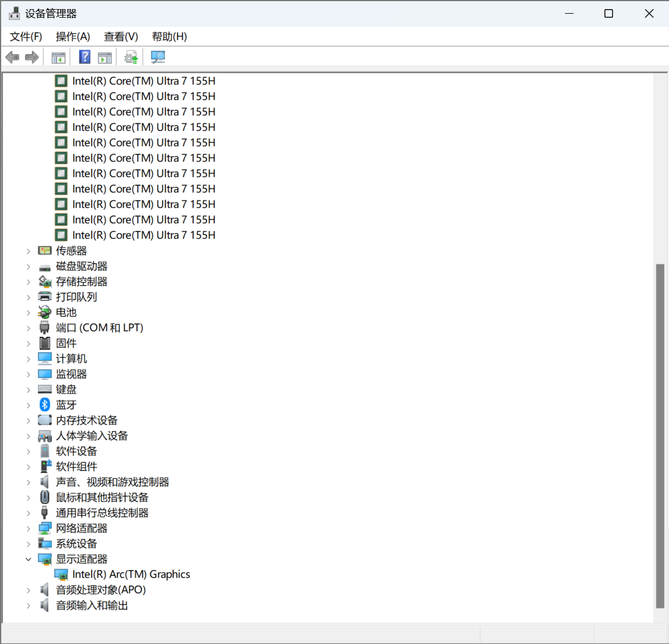
Task: Click the 计算机 computer icon
Action: [x=45, y=359]
